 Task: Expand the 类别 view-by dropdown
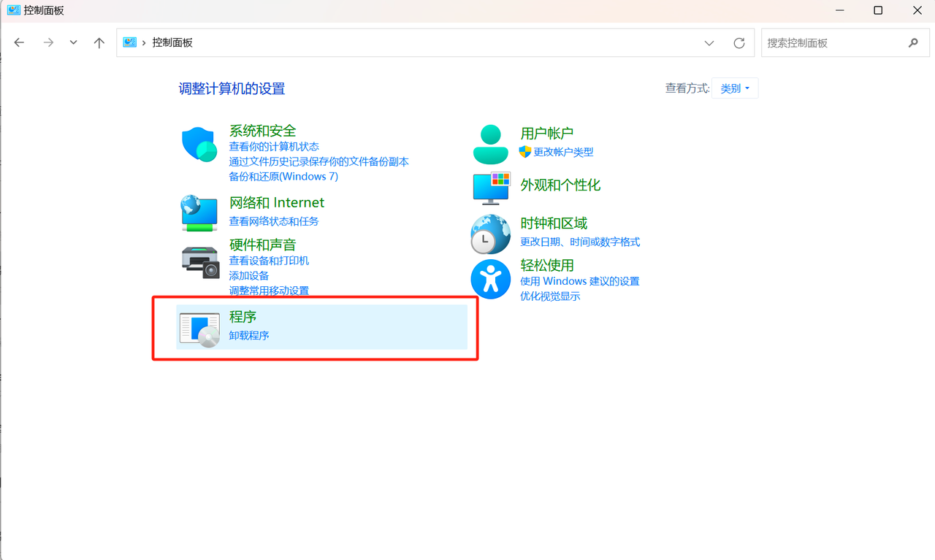coord(735,88)
